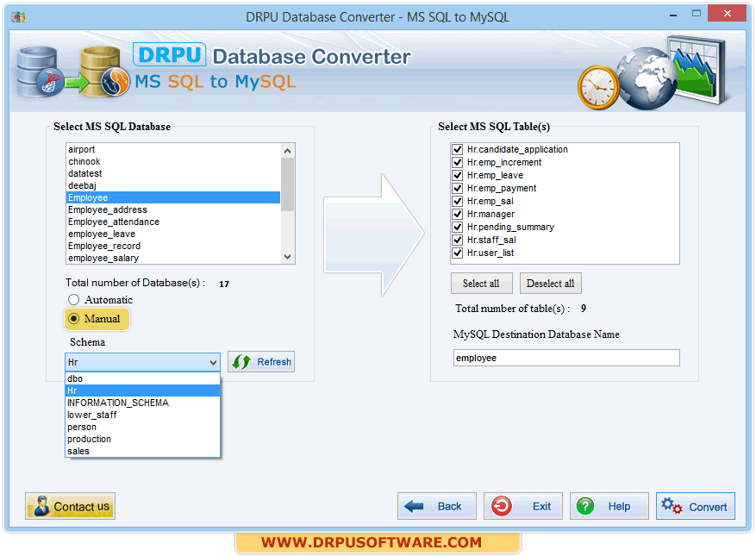Choose dbo from the schema list
756x556 pixels.
[143, 378]
